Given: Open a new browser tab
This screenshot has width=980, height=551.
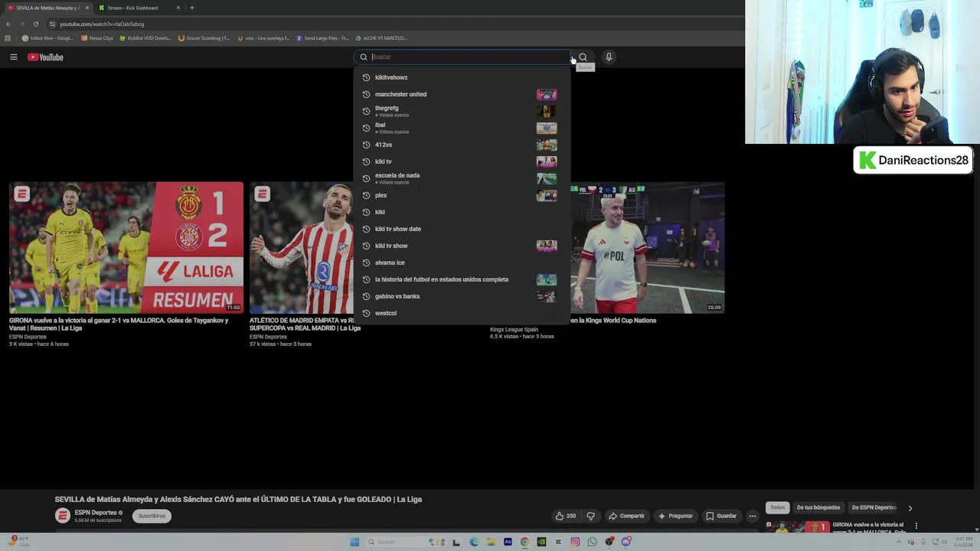Looking at the screenshot, I should pyautogui.click(x=191, y=8).
